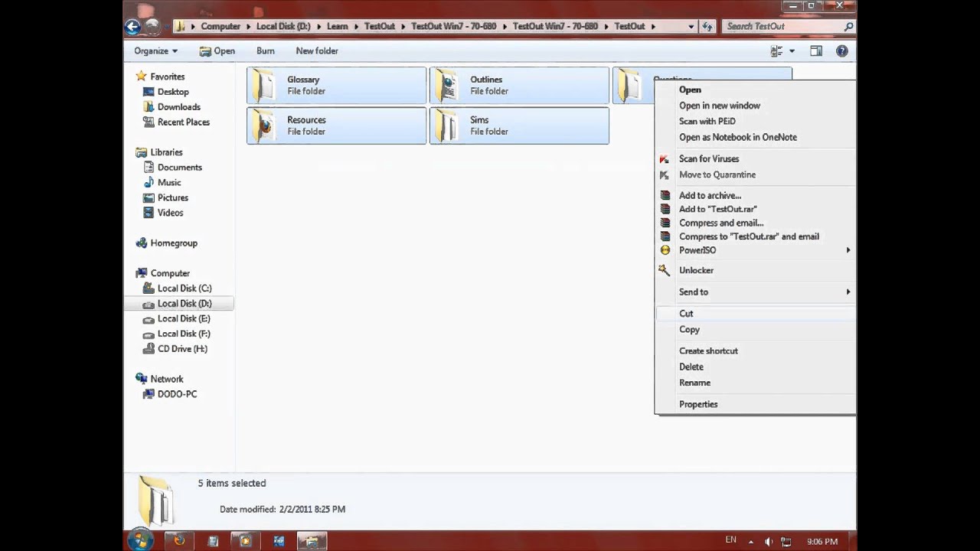Viewport: 980px width, 551px height.
Task: Launch Firefox from the taskbar
Action: click(179, 541)
